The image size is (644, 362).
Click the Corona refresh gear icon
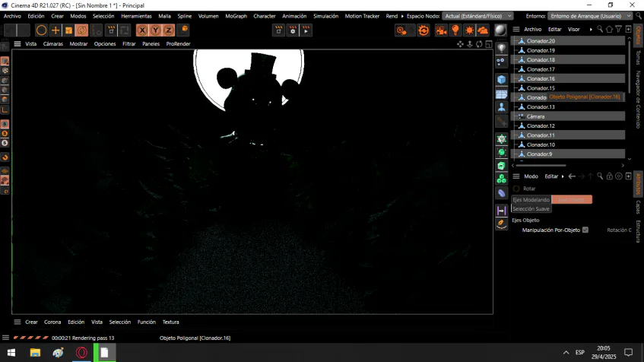[x=424, y=30]
